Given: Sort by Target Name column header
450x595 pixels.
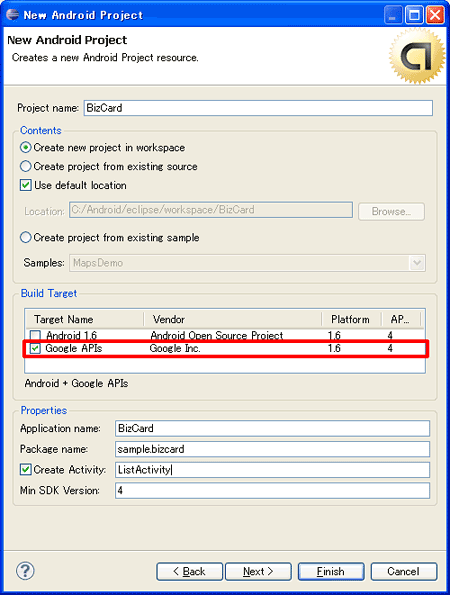Looking at the screenshot, I should click(85, 320).
